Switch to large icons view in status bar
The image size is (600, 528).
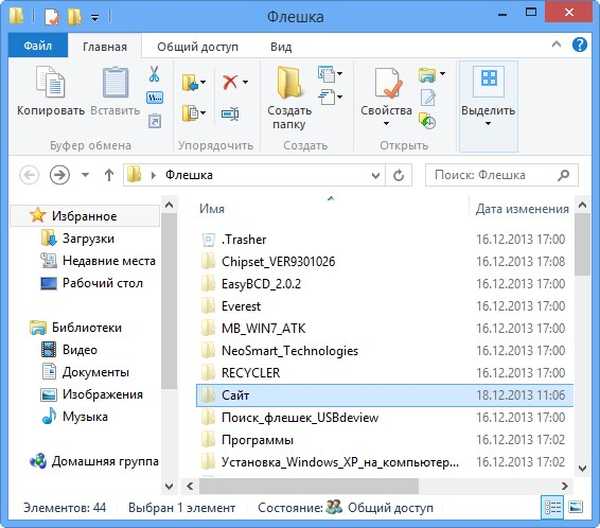point(573,508)
